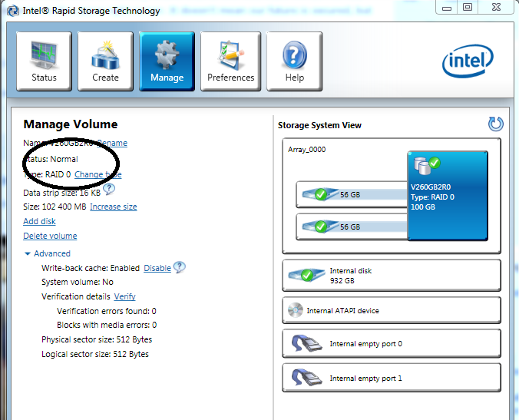Select the second 56 GB array disk

click(352, 227)
